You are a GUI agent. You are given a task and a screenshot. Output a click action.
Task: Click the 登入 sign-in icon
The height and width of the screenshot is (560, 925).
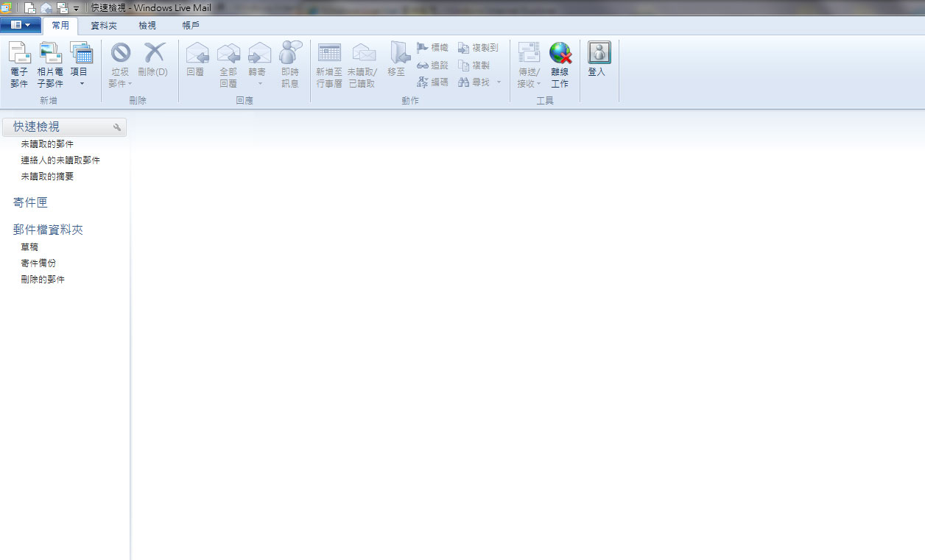[599, 52]
